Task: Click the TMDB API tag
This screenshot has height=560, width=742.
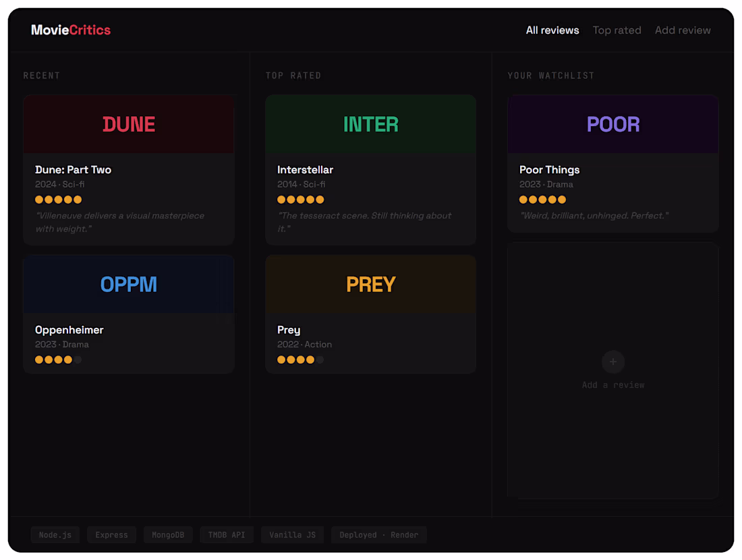Action: pos(227,534)
